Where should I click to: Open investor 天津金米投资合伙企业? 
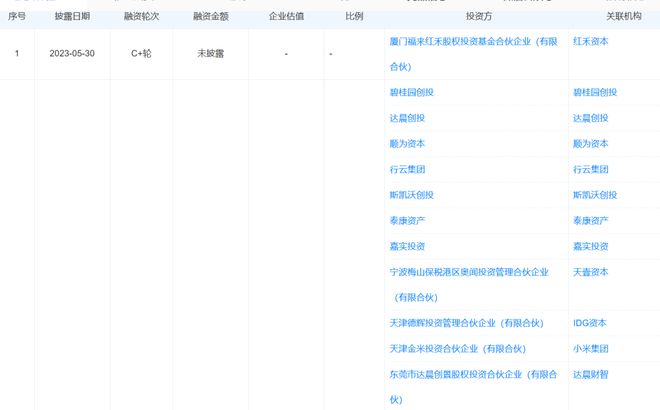(458, 349)
